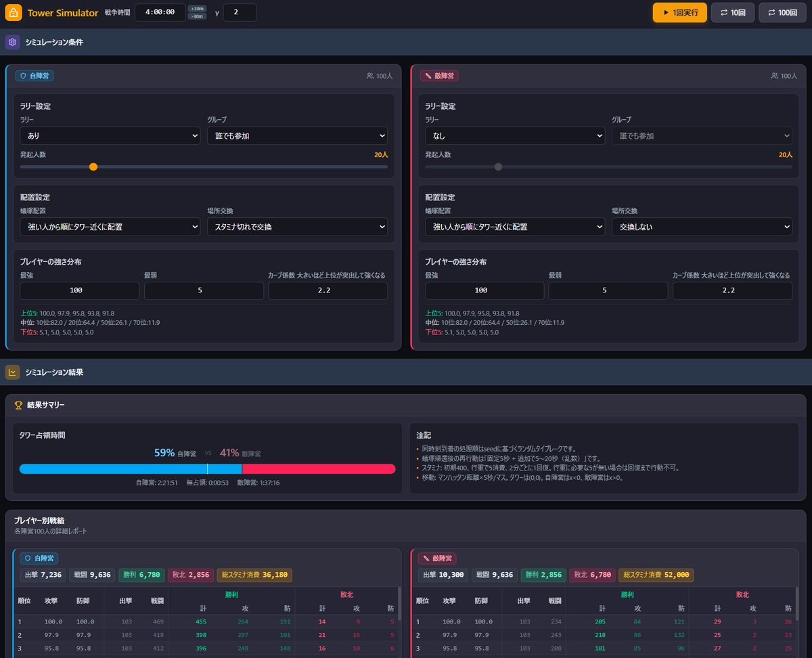
Task: Open the 自陣営 ラリー dropdown set to あり
Action: click(110, 135)
